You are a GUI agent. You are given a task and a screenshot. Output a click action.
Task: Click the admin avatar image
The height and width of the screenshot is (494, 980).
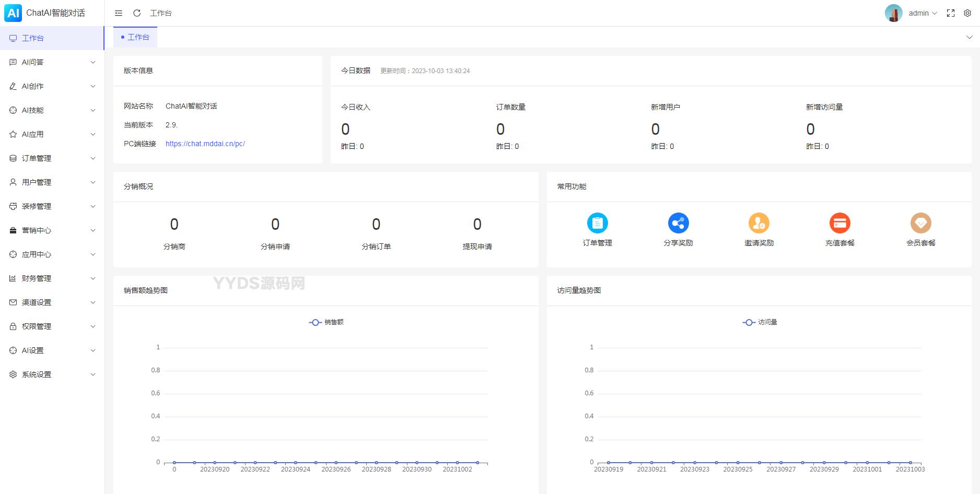click(893, 13)
